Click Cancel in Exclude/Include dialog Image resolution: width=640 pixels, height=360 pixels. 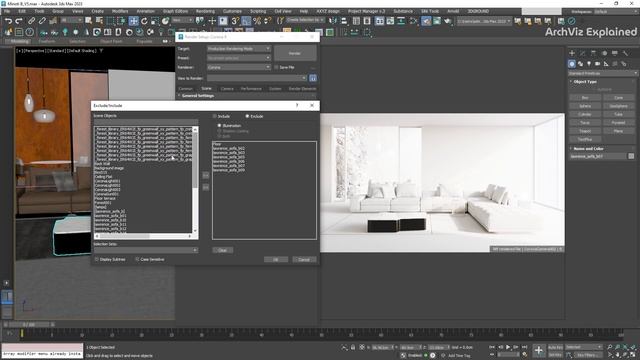[304, 260]
